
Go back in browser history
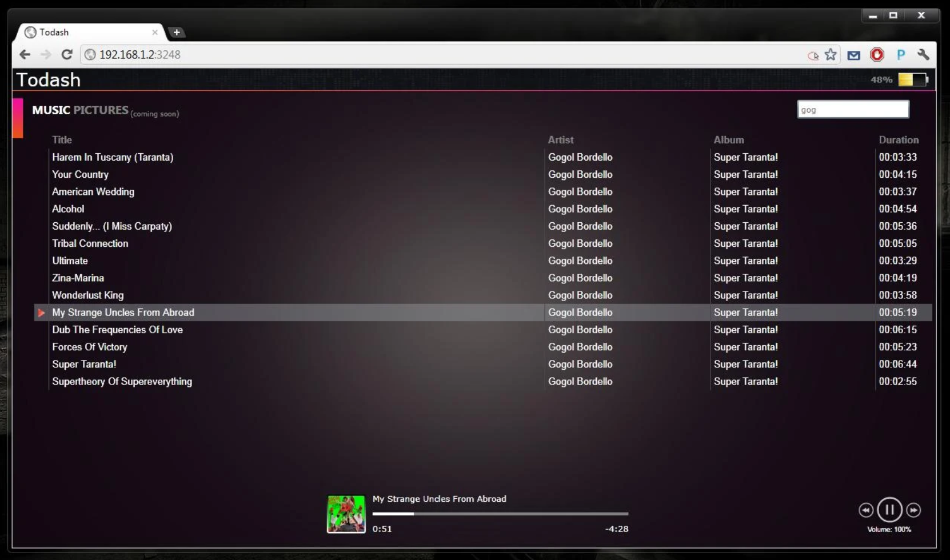(25, 54)
